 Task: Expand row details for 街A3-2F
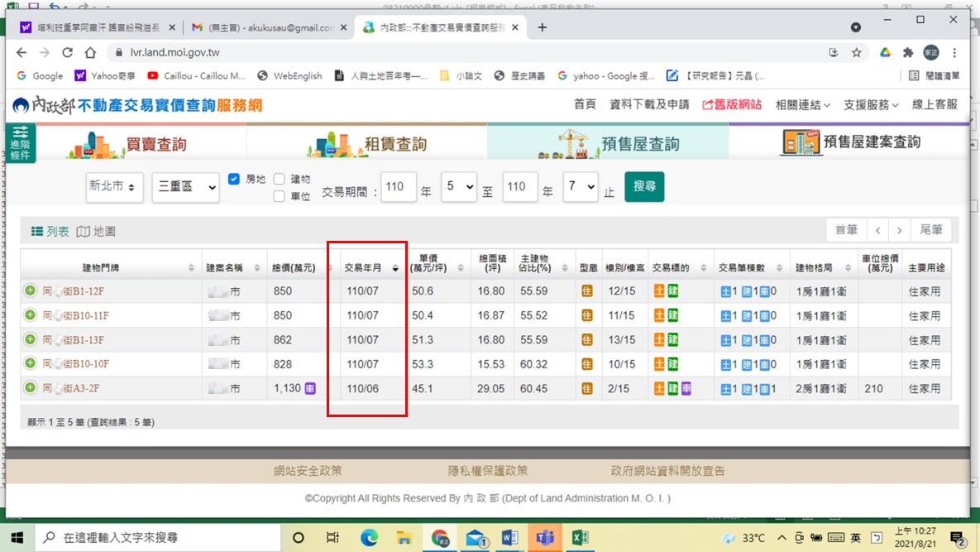tap(30, 388)
